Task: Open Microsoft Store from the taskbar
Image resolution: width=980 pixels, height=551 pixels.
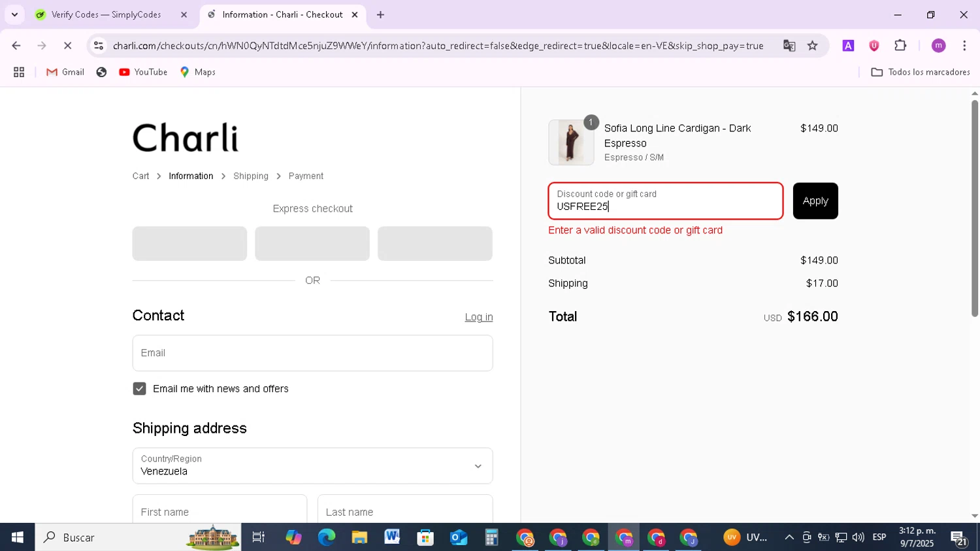Action: (425, 537)
